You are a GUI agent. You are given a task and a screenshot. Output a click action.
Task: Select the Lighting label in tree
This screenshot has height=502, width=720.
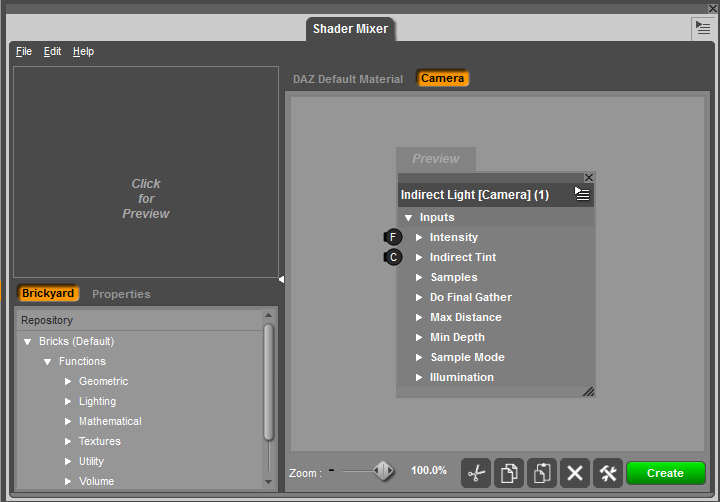[x=97, y=401]
